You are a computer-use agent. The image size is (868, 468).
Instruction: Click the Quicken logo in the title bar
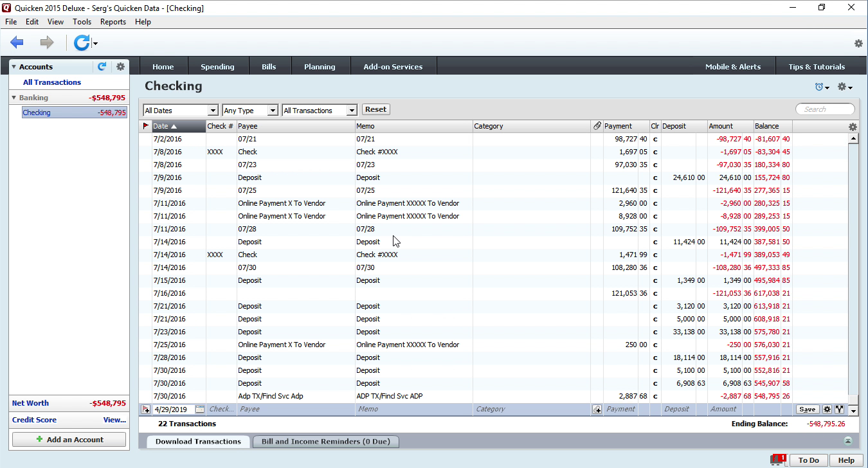[7, 8]
